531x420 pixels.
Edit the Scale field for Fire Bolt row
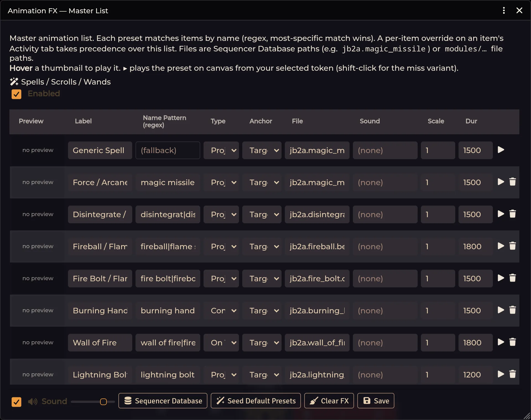click(x=438, y=279)
